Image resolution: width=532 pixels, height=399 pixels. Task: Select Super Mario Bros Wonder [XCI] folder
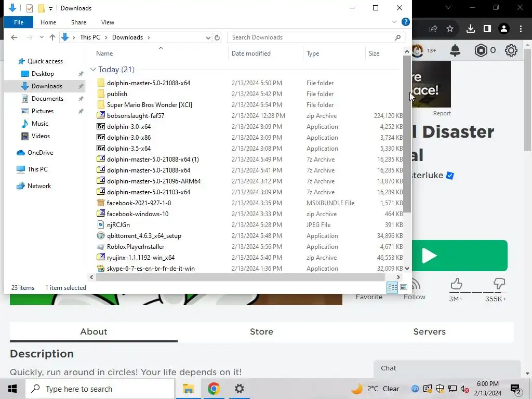point(150,105)
